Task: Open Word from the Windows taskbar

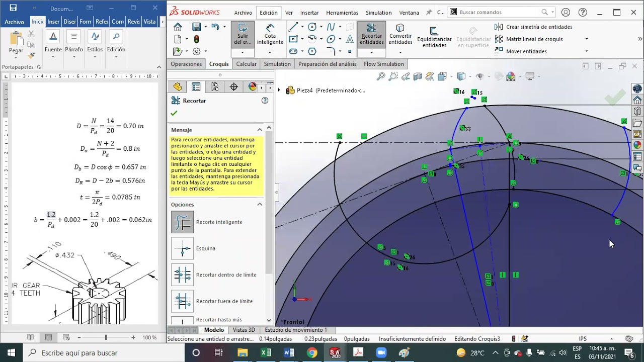Action: point(289,352)
